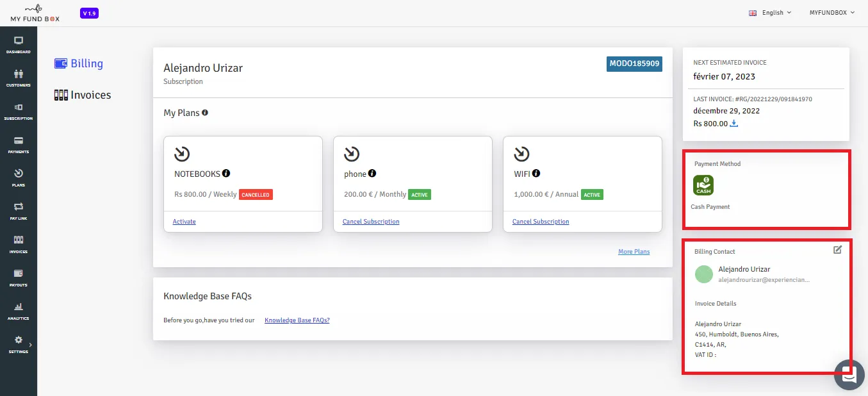Activate the NOTEBOOKS plan

[184, 222]
